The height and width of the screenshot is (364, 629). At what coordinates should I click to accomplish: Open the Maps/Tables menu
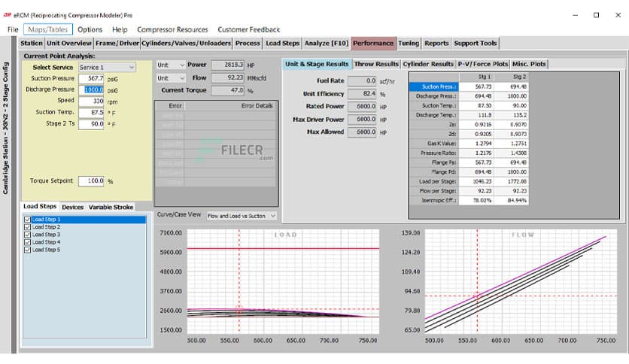(48, 29)
